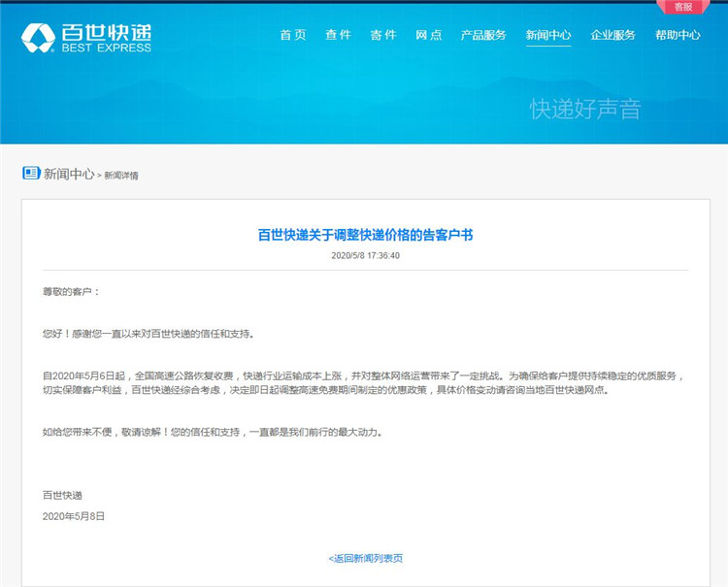Open the 首页 home menu item
This screenshot has width=728, height=587.
293,35
